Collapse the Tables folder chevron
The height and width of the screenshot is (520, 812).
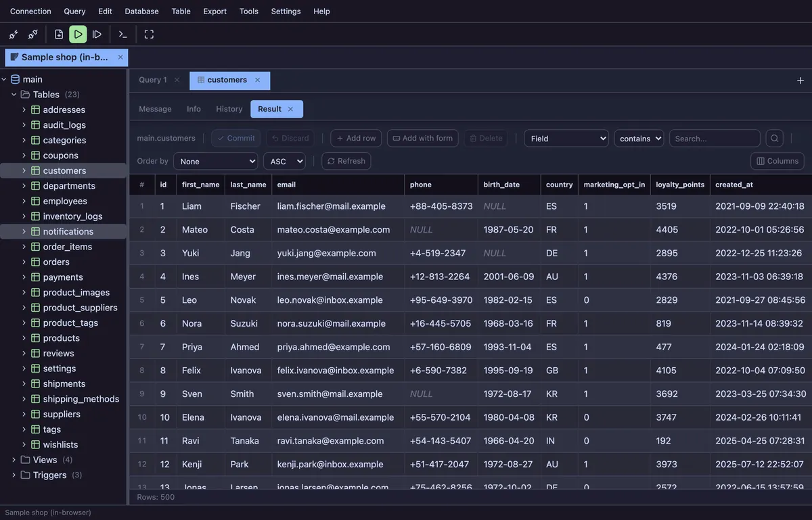coord(14,95)
